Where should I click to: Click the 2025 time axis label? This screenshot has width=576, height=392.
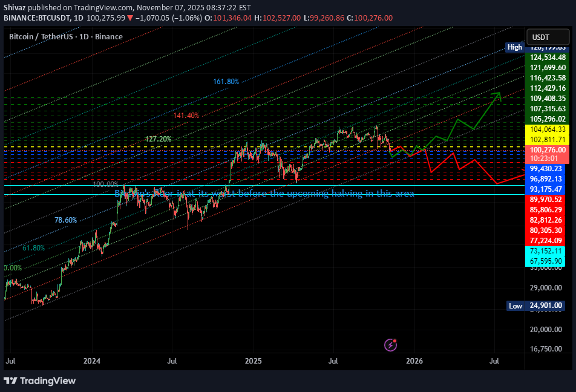point(253,361)
